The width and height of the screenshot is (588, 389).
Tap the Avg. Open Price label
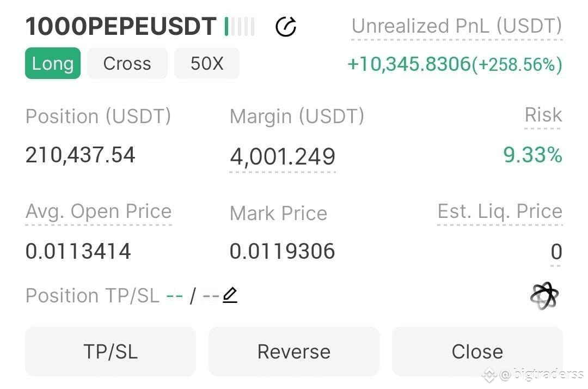[x=99, y=211]
